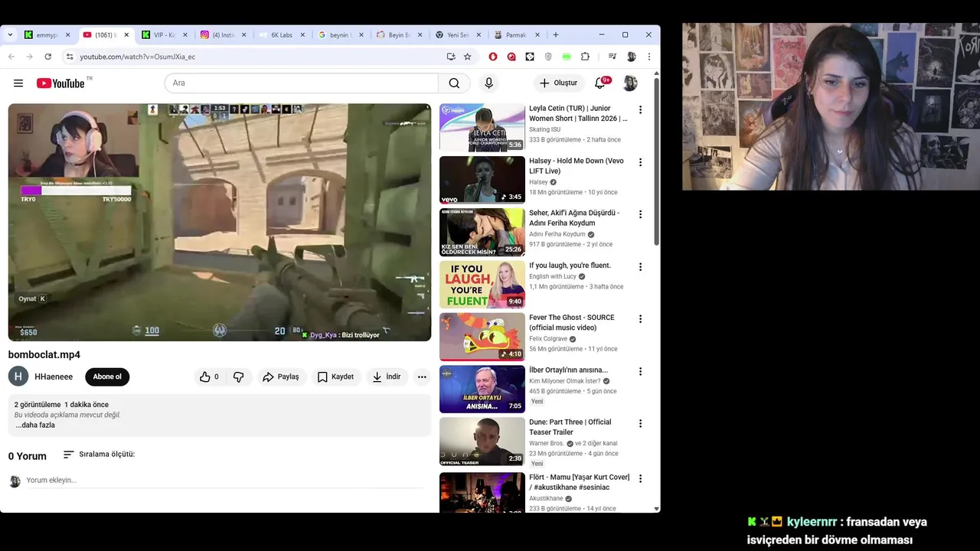
Task: Switch to the emmyp Kick tab
Action: tap(46, 34)
